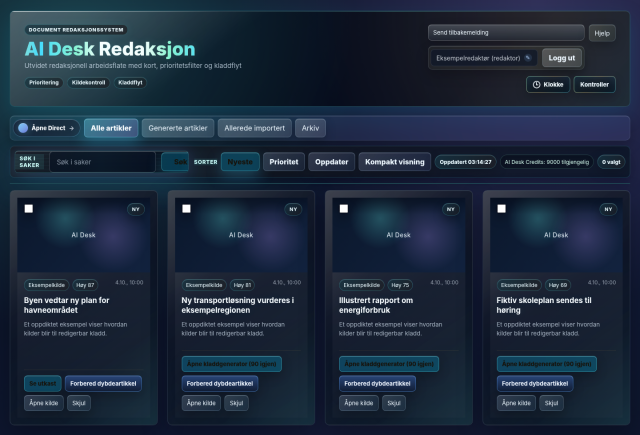Click Logg ut button
This screenshot has width=640, height=435.
click(562, 58)
